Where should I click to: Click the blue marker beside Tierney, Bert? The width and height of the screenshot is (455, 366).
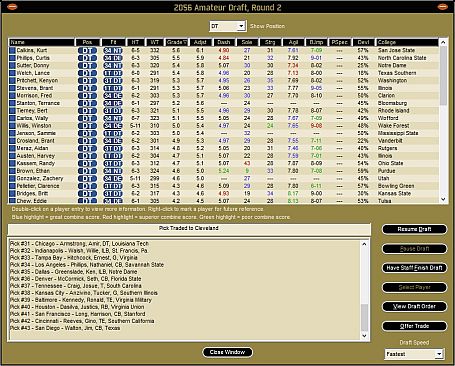coord(12,111)
